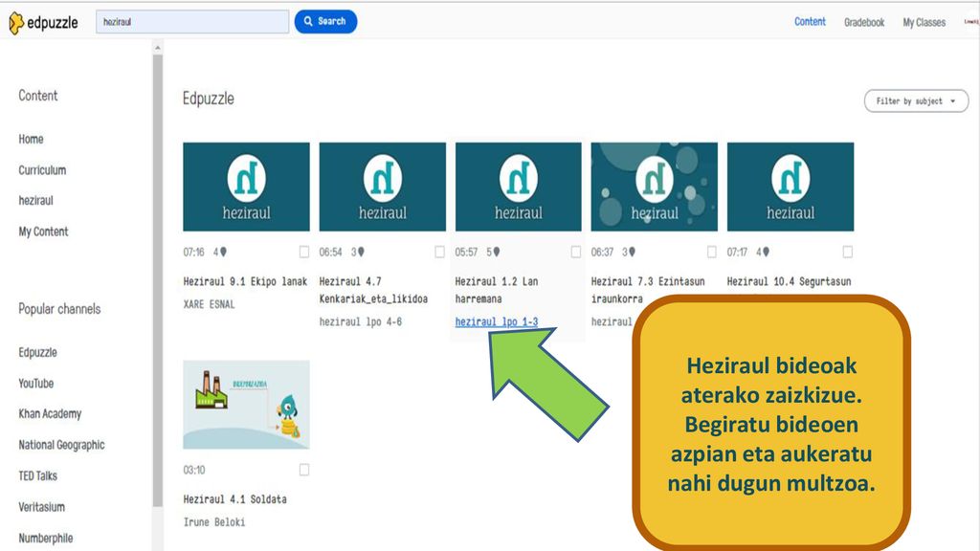Screen dimensions: 980x551
Task: Select Veritasium channel
Action: [x=41, y=507]
